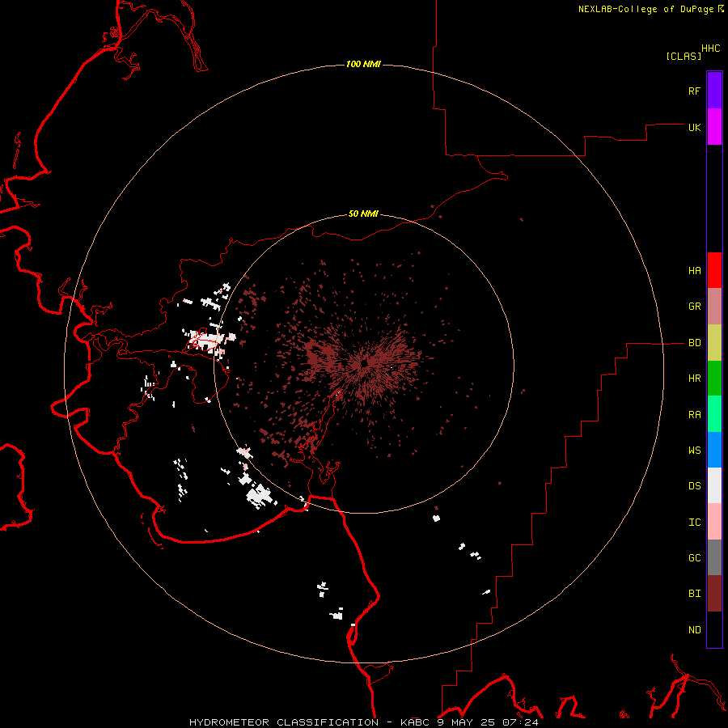Screen dimensions: 728x728
Task: Click the WS legend label
Action: (x=694, y=451)
